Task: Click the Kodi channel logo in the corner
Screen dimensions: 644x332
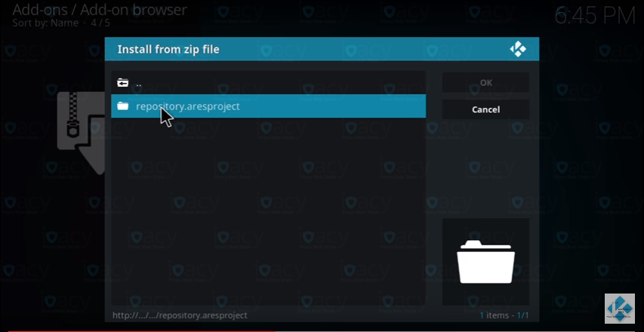Action: tap(620, 308)
